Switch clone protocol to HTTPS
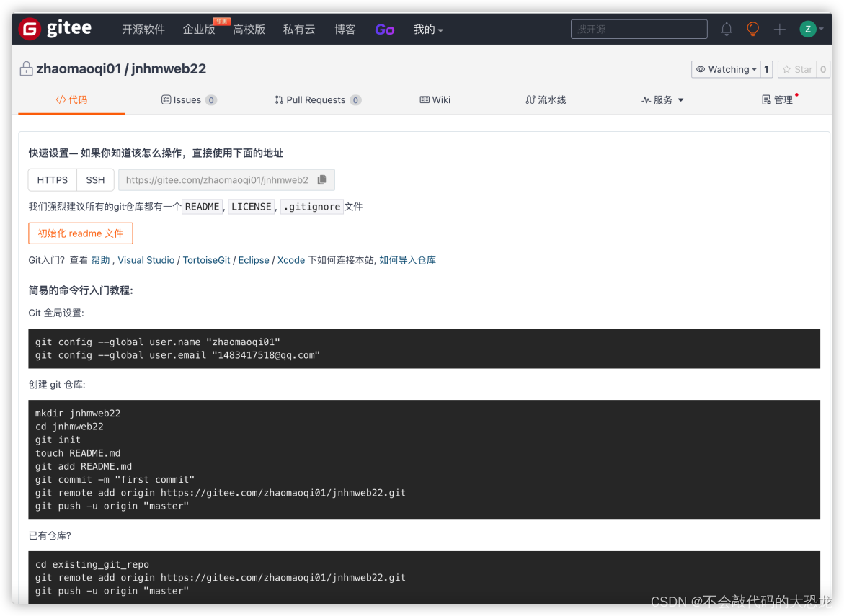The height and width of the screenshot is (616, 844). click(52, 179)
